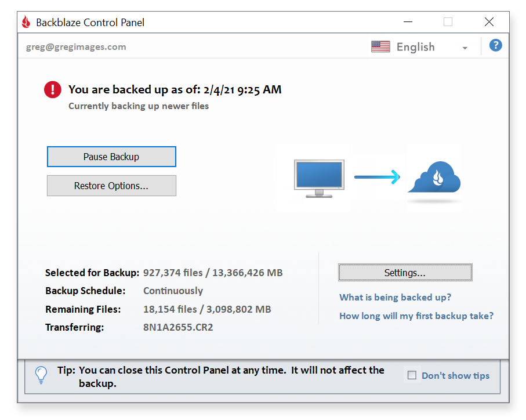Click the computer monitor icon

[319, 179]
